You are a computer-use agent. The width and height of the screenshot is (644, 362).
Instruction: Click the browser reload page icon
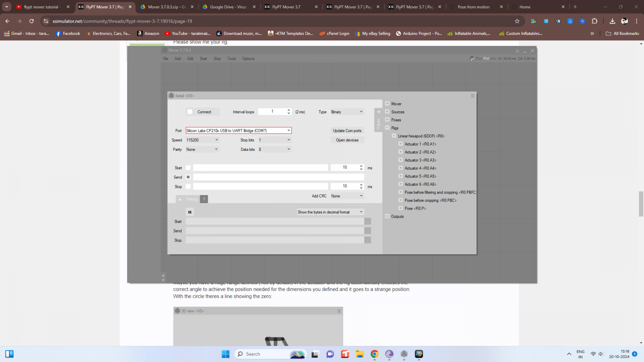pos(31,21)
